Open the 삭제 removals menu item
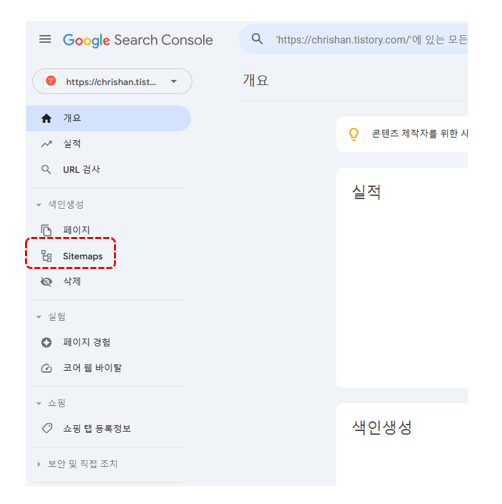502x504 pixels. (108, 282)
